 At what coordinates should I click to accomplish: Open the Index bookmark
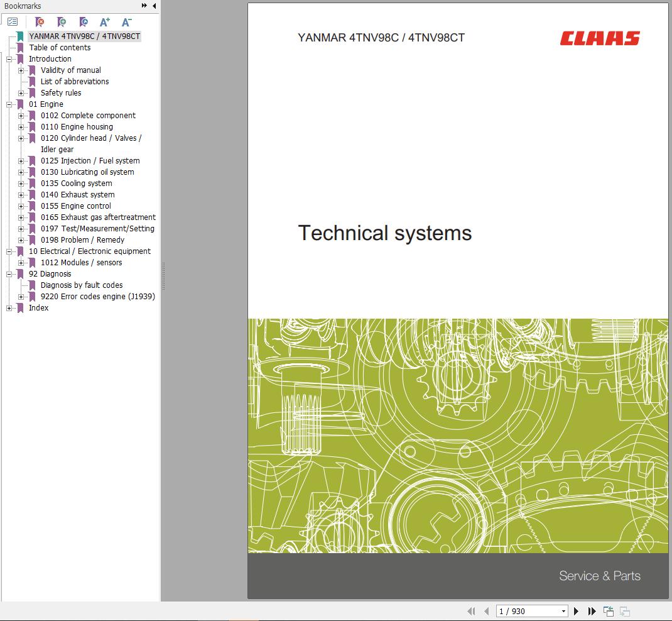[38, 307]
